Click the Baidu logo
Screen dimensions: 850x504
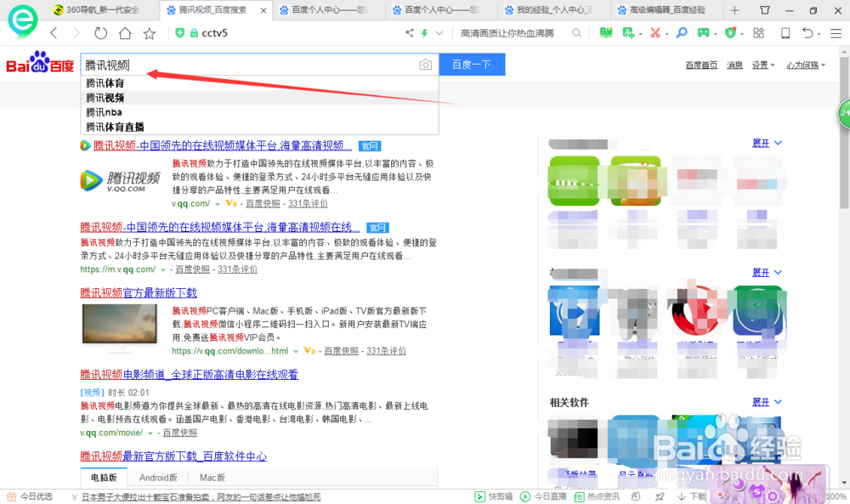click(40, 64)
